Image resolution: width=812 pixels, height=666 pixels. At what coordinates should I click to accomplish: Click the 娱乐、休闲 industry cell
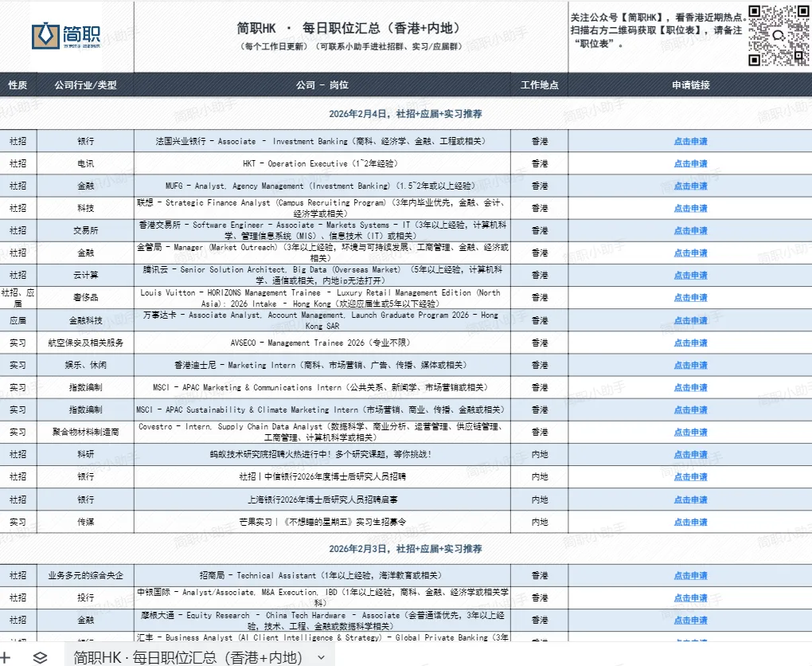click(85, 365)
